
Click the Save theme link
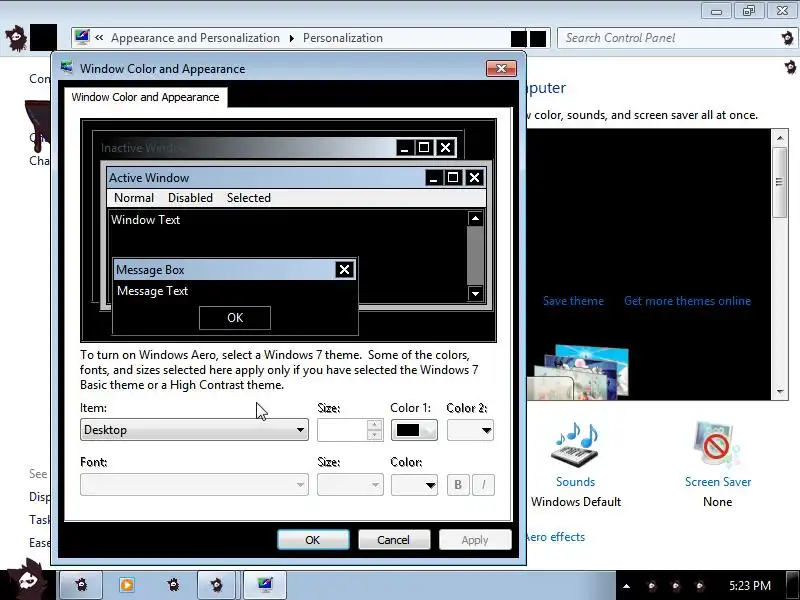[x=573, y=301]
